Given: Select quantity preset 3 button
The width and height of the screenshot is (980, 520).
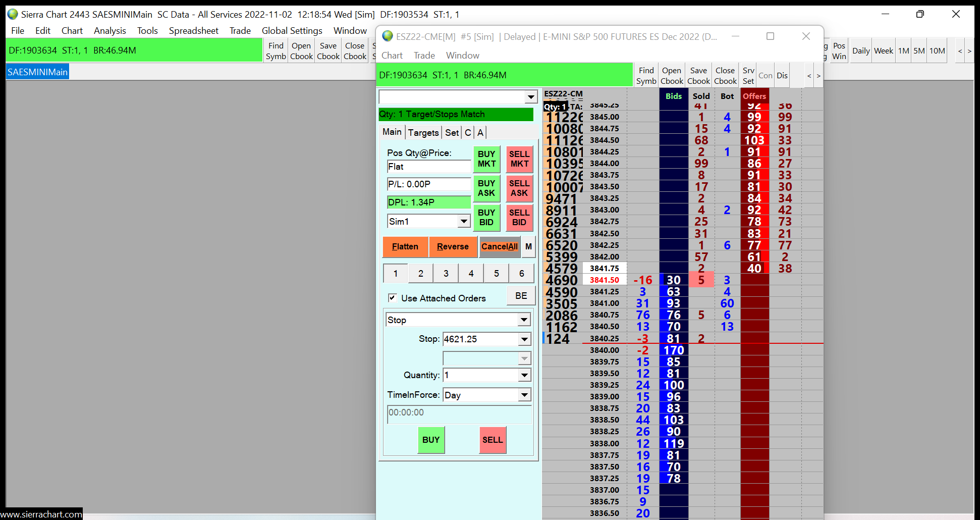Looking at the screenshot, I should pos(446,274).
